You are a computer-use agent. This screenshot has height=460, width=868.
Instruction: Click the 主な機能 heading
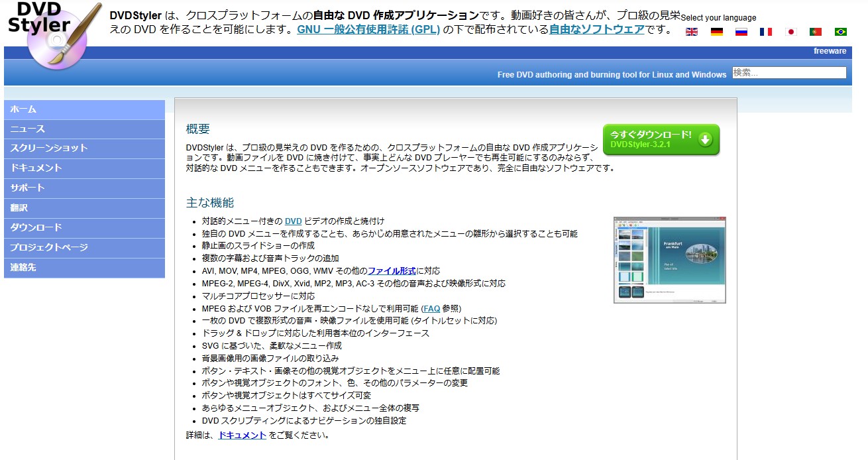[x=210, y=203]
